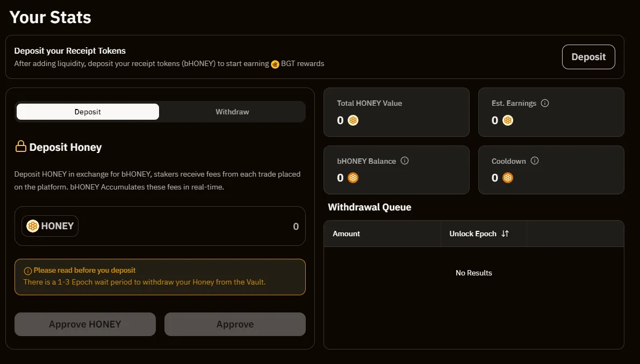Select the Deposit tab
This screenshot has height=364, width=640.
pyautogui.click(x=88, y=112)
